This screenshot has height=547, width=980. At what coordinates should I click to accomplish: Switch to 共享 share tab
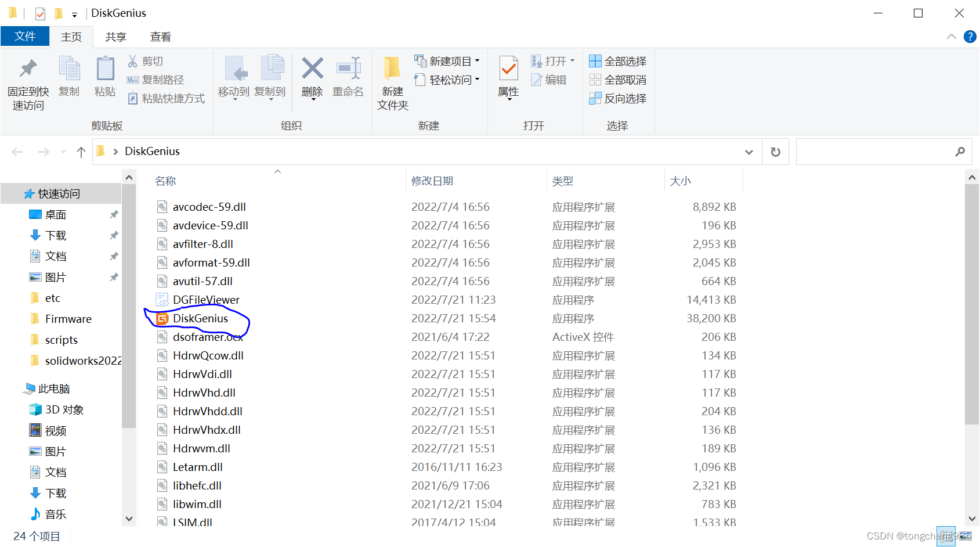[116, 37]
